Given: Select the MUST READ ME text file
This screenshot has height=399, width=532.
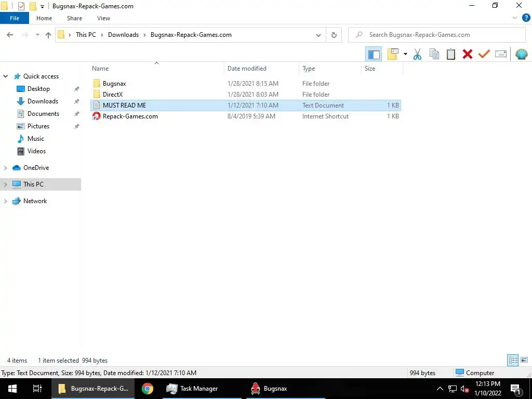Looking at the screenshot, I should pos(246,105).
